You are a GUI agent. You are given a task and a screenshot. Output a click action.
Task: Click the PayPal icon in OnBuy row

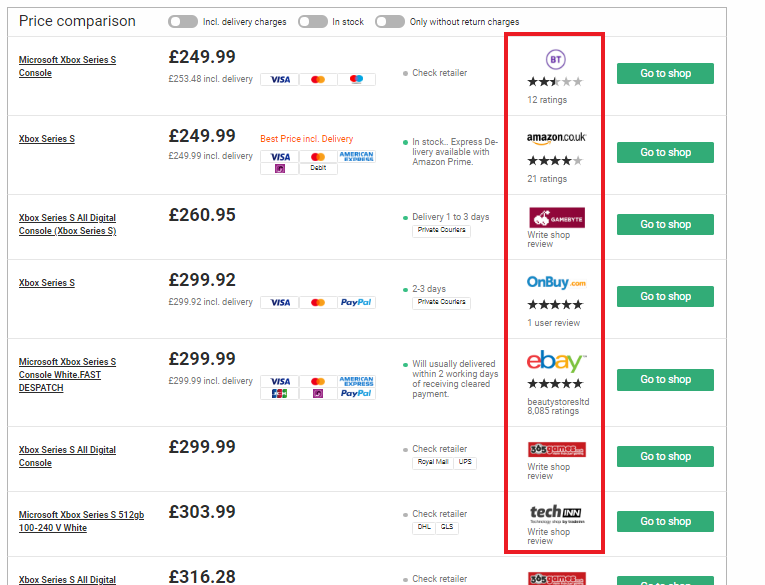point(356,302)
